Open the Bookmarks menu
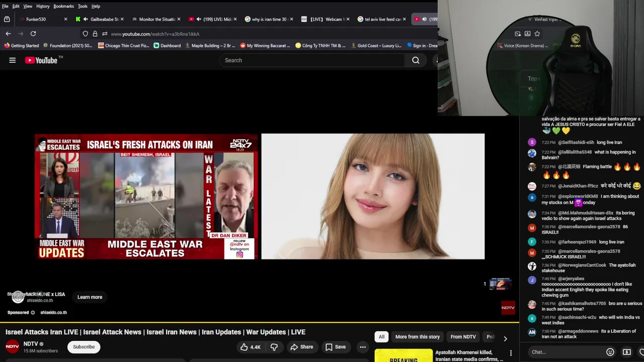Screen dimensions: 644x362 click(63, 6)
